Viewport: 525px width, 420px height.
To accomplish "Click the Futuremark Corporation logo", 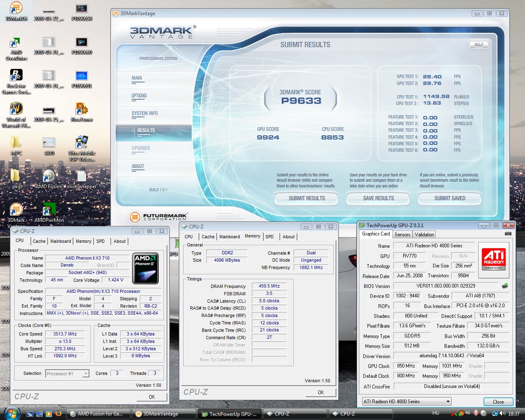I will pos(159,217).
